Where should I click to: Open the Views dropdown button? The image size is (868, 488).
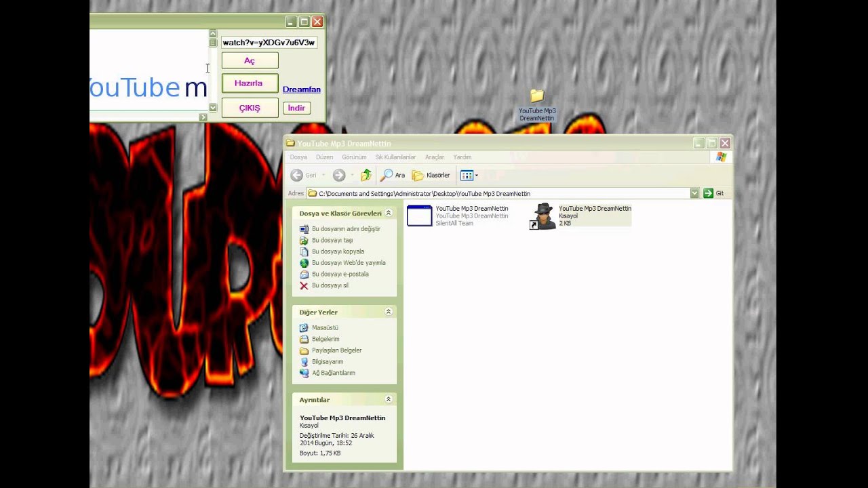click(x=469, y=176)
